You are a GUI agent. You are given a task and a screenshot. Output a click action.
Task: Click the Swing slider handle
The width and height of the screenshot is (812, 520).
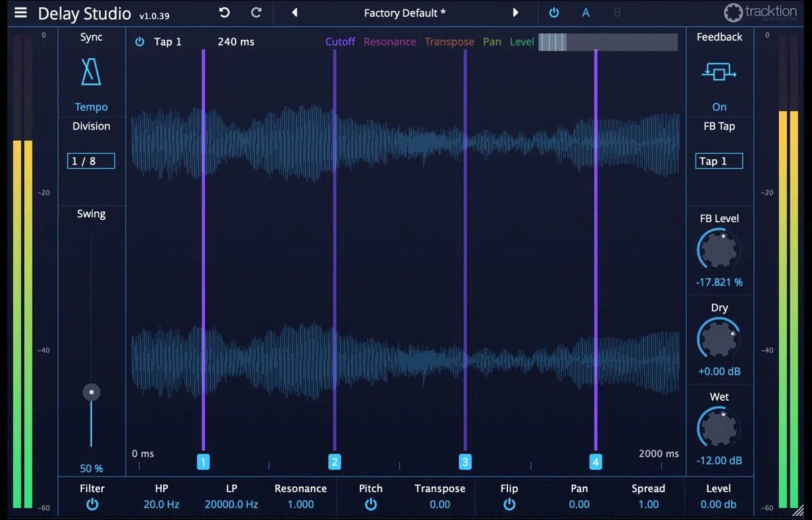click(91, 391)
